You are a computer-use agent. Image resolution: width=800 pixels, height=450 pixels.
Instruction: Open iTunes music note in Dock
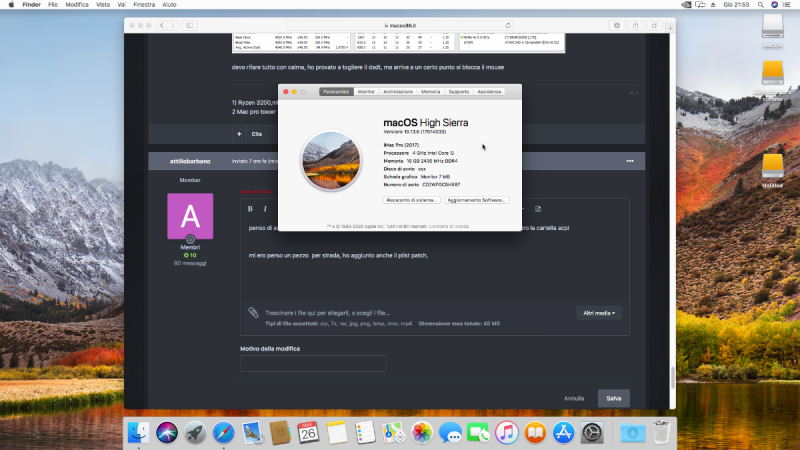click(x=507, y=433)
